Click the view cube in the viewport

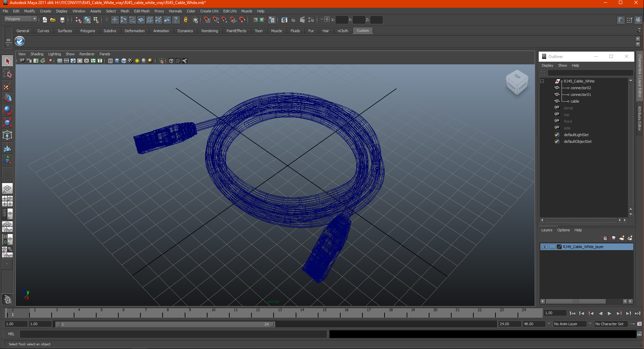(517, 82)
